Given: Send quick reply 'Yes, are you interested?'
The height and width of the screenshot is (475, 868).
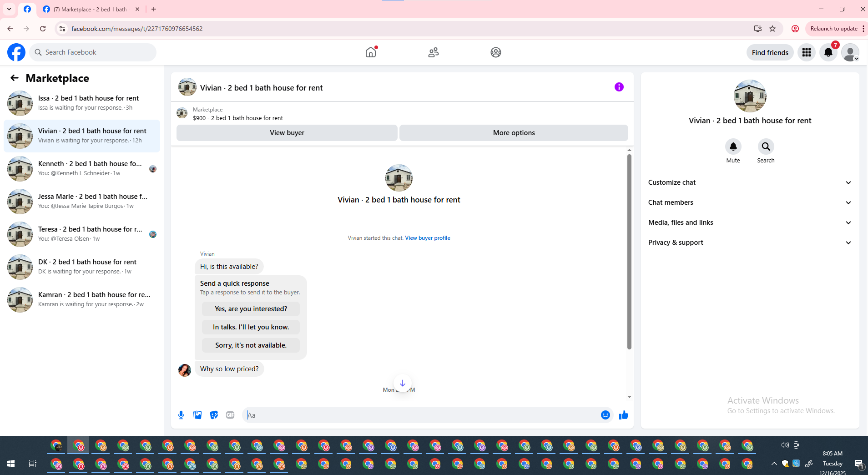Looking at the screenshot, I should point(251,309).
